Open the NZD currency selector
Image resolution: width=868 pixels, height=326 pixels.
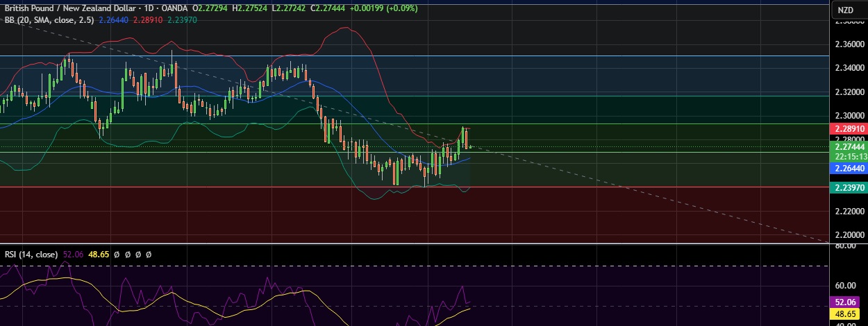(x=845, y=10)
